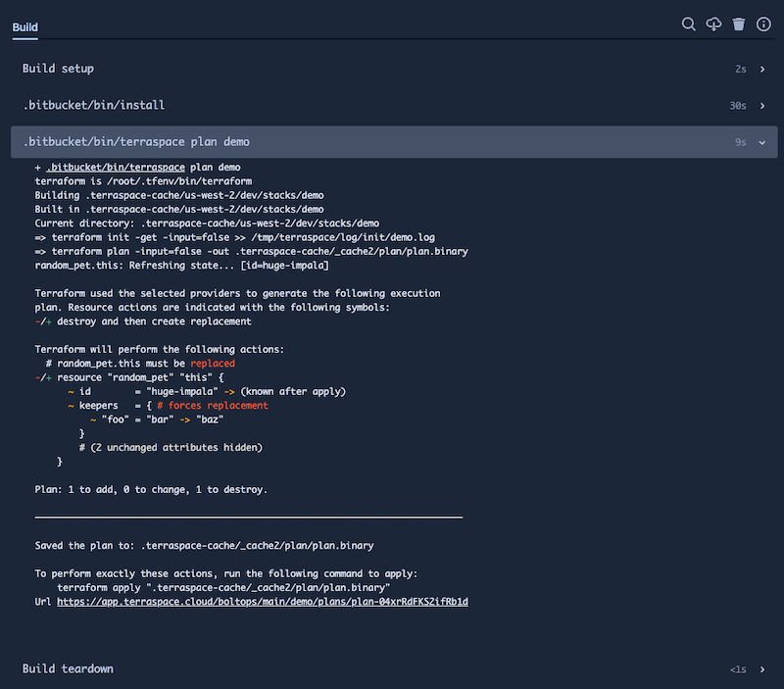Expand the Build setup step chevron
The width and height of the screenshot is (784, 689).
pyautogui.click(x=762, y=70)
